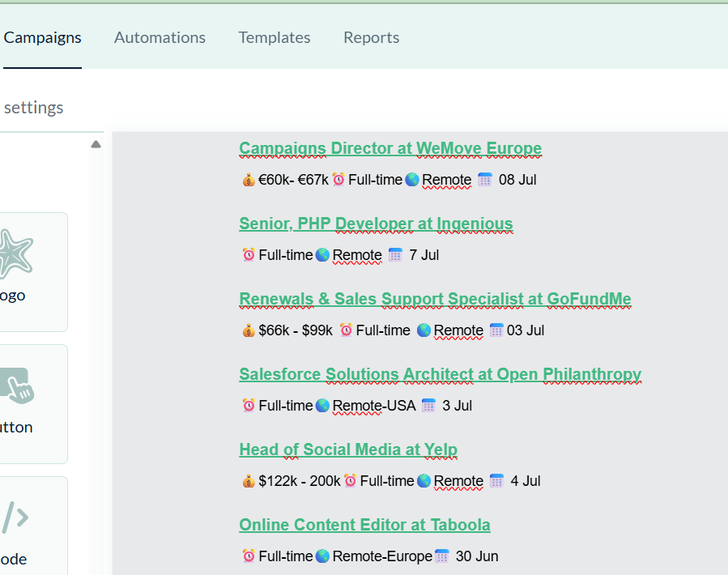The image size is (728, 575).
Task: Open Campaigns Director at WeMove Europe link
Action: (390, 149)
